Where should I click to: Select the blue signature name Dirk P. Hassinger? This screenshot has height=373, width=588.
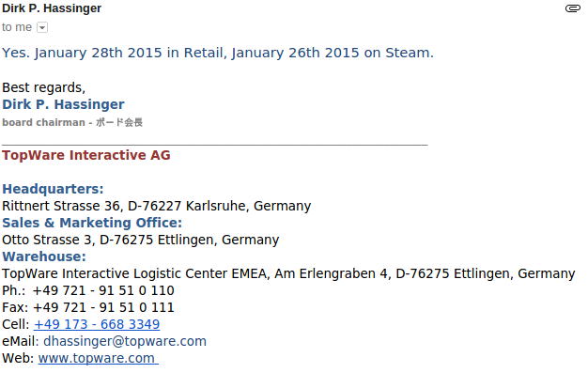pyautogui.click(x=63, y=104)
